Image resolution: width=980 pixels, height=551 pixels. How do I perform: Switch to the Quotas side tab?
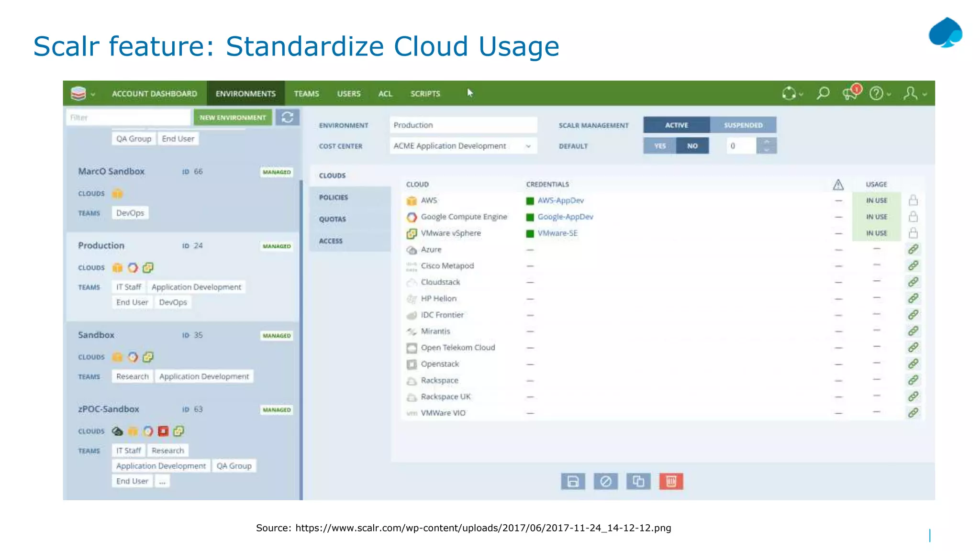click(333, 219)
